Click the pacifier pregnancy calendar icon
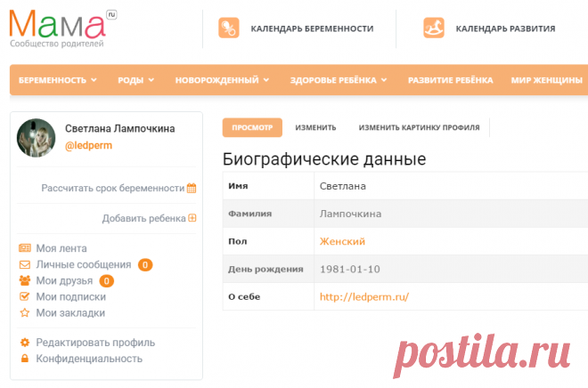The width and height of the screenshot is (588, 388). point(229,28)
